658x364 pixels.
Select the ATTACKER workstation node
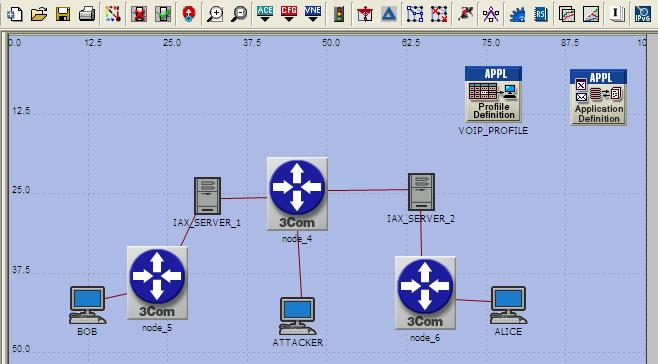tap(298, 316)
